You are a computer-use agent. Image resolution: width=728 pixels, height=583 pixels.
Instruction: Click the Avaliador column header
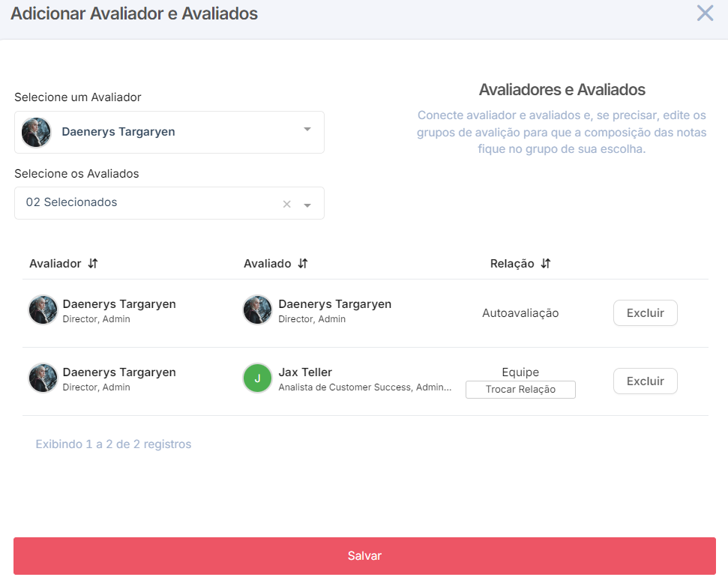tap(55, 264)
